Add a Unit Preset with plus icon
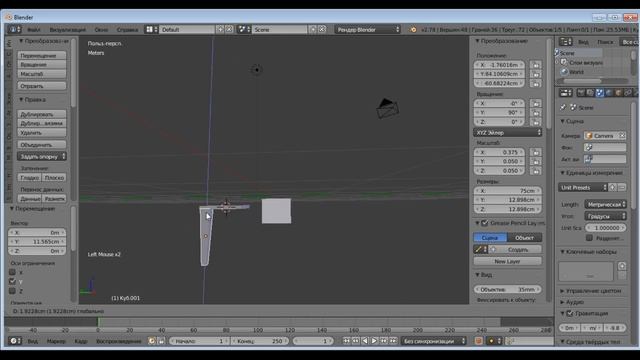Screen dimensions: 640x360 613,187
